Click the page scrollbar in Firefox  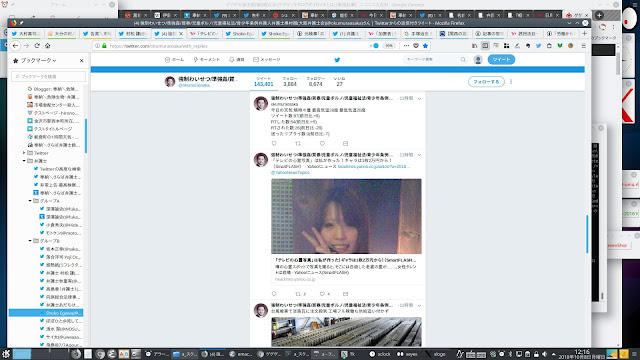pyautogui.click(x=587, y=234)
